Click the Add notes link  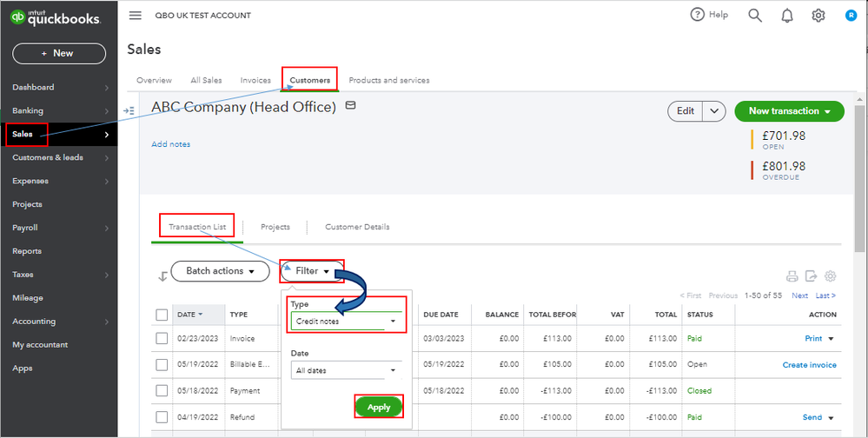[170, 144]
